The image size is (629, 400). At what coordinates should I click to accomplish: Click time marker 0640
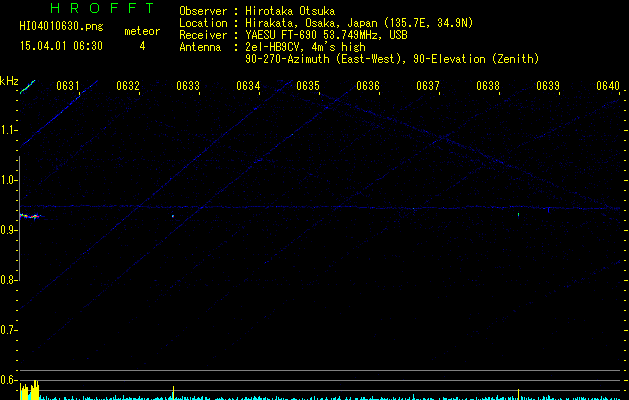pyautogui.click(x=608, y=86)
